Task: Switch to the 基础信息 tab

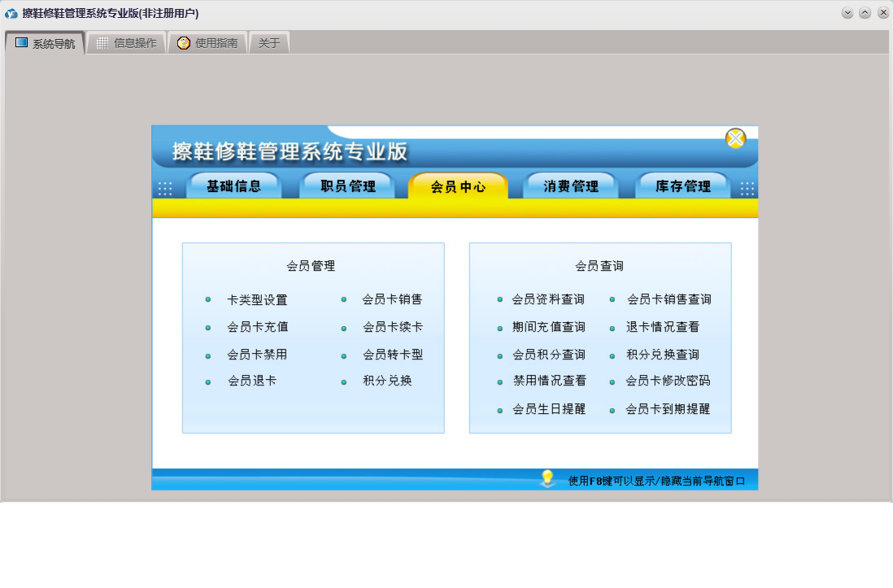Action: click(x=233, y=185)
